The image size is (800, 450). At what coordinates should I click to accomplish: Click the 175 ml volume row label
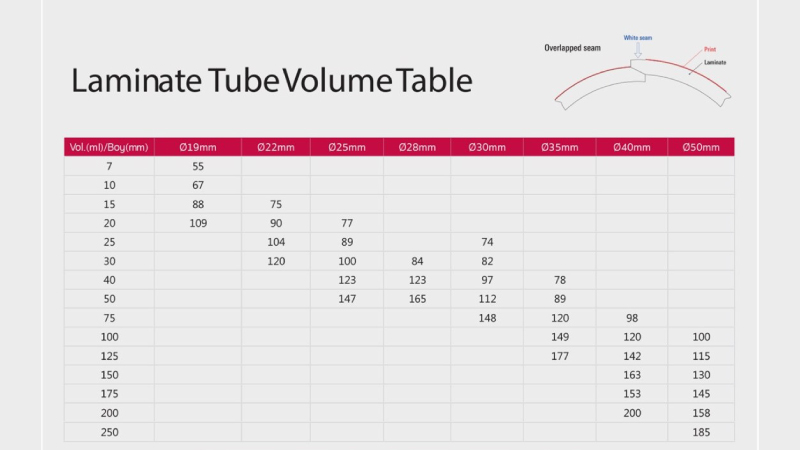[109, 394]
